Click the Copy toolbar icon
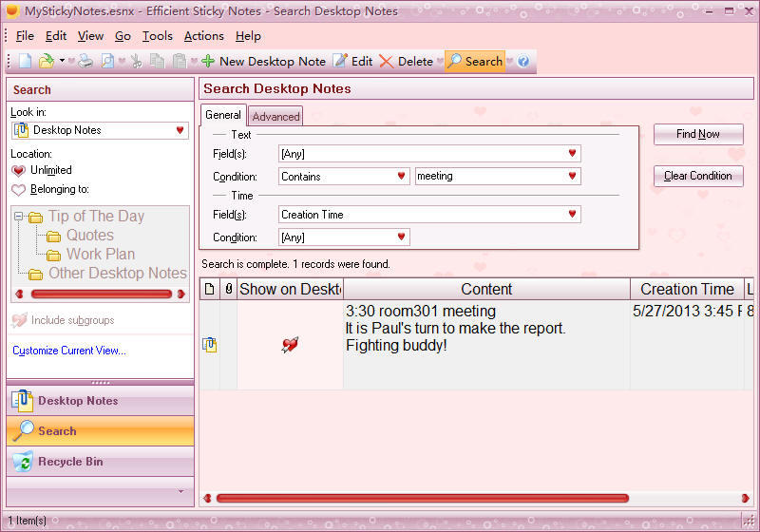The width and height of the screenshot is (760, 532). pyautogui.click(x=157, y=62)
